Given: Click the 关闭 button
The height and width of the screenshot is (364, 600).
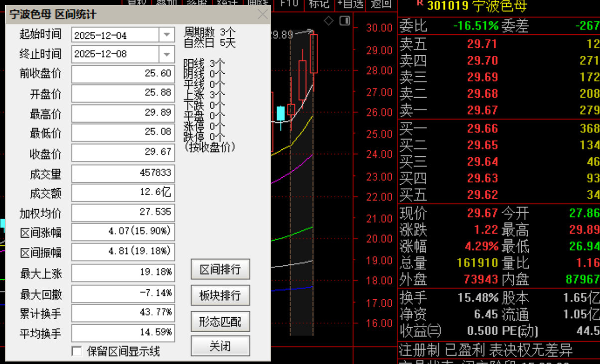Looking at the screenshot, I should (220, 346).
